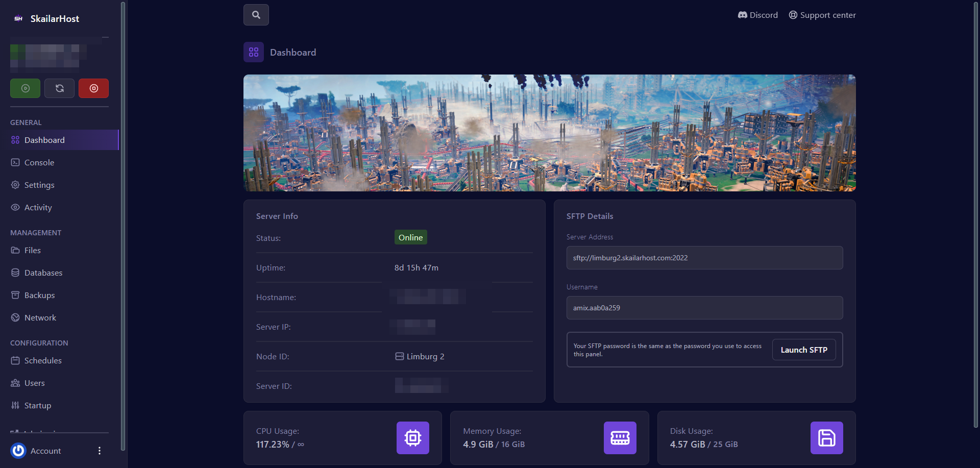
Task: Open the Discord link
Action: coord(757,15)
